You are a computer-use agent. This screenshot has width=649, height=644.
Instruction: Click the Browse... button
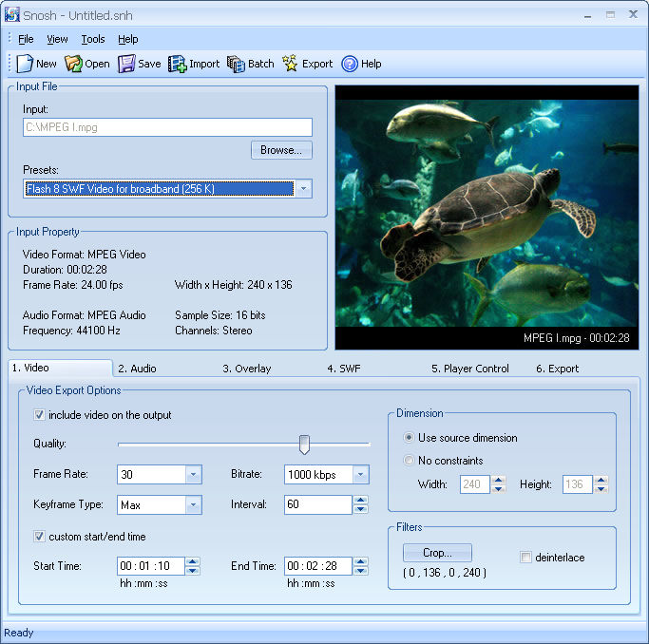click(x=281, y=150)
